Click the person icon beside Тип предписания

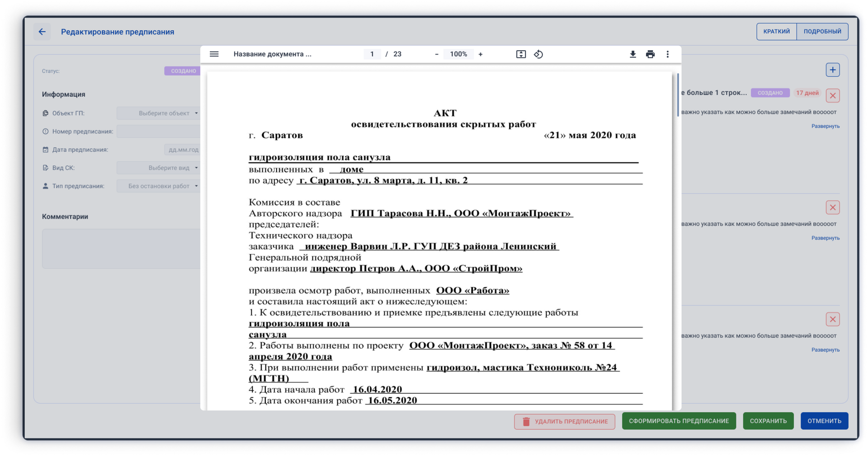pos(45,186)
